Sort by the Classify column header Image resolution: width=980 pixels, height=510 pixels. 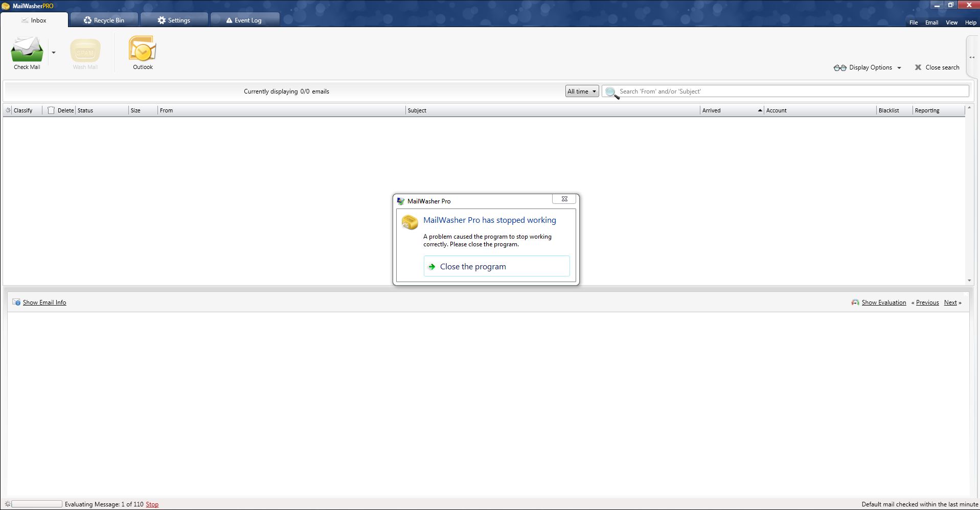[x=23, y=110]
